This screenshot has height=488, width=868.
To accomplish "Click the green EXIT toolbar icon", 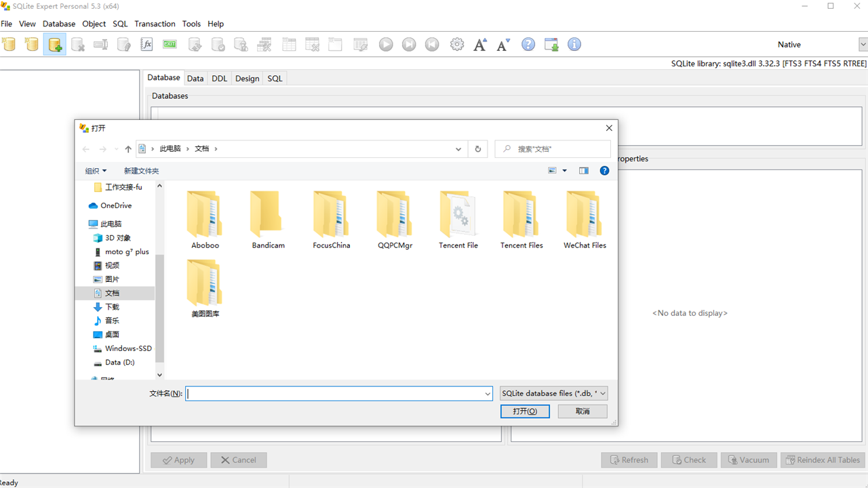I will coord(169,44).
